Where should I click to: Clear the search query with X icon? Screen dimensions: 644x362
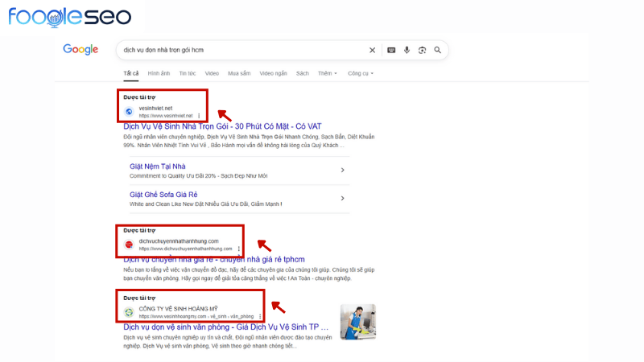click(x=372, y=50)
